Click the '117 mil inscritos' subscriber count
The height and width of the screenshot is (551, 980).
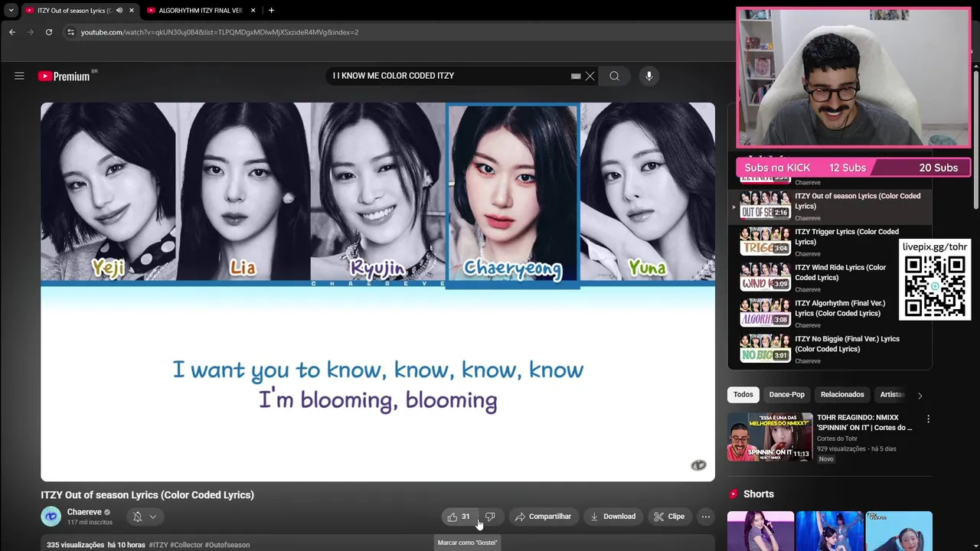point(90,523)
